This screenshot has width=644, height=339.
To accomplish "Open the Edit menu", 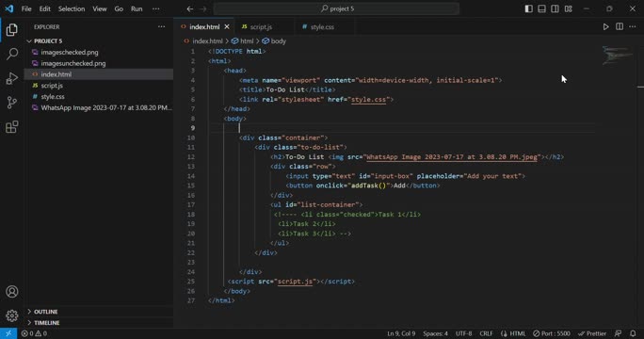I will coord(45,8).
